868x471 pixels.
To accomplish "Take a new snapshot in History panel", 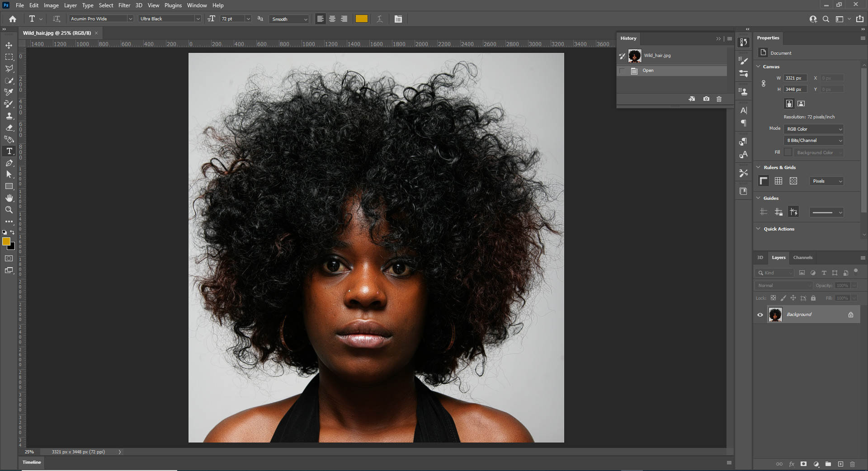I will click(x=706, y=99).
